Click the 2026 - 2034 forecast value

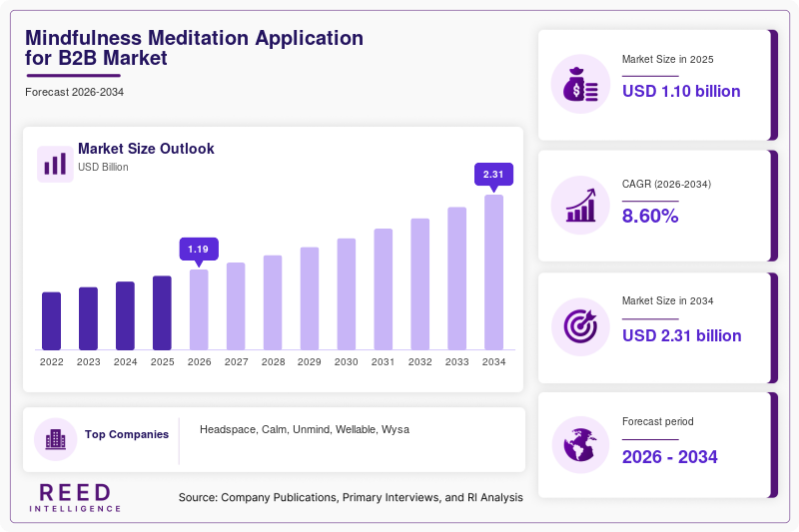[669, 457]
